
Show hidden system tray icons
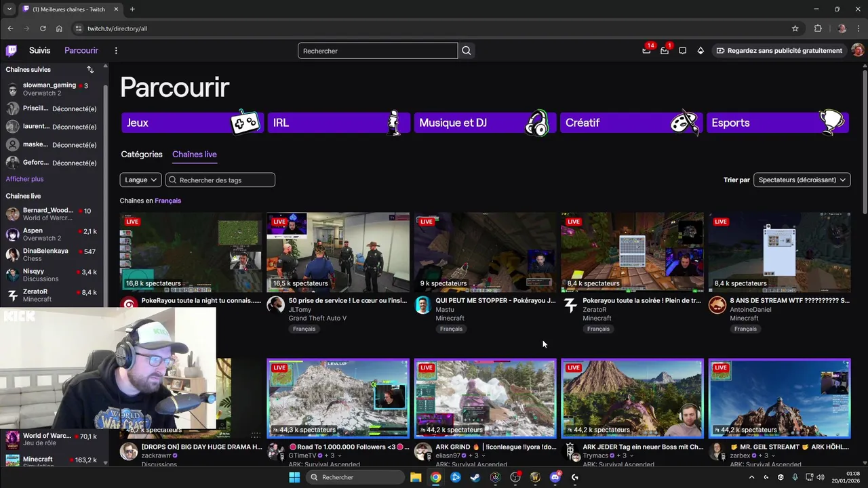[751, 477]
